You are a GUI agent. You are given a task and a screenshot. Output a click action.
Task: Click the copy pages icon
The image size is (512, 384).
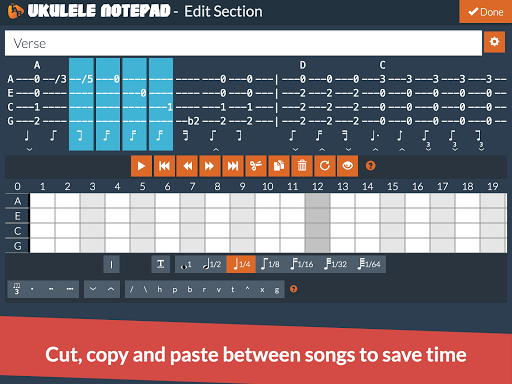pos(279,166)
